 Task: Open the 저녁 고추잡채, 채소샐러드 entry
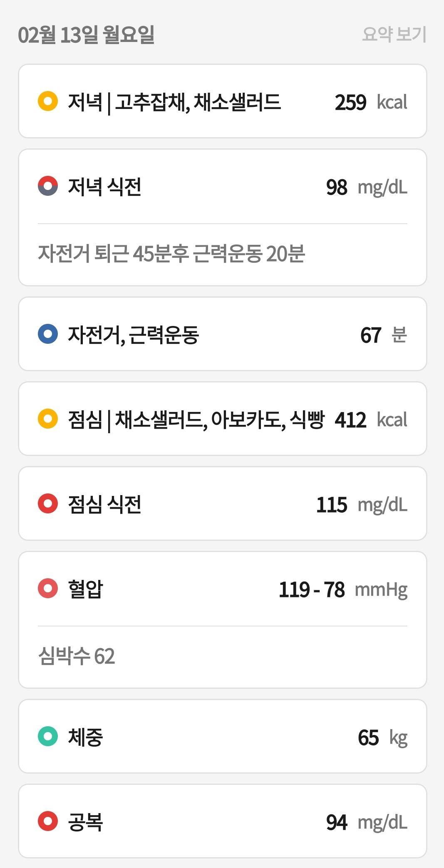point(223,101)
